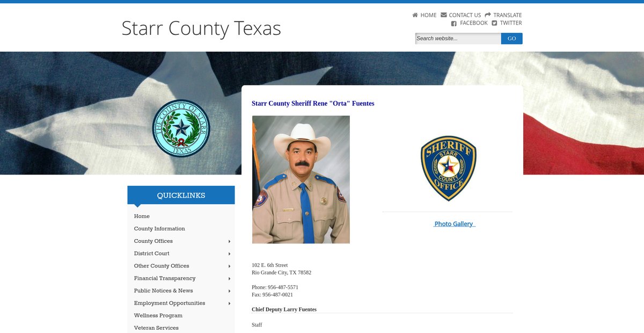Click the GO search button
The image size is (644, 333).
click(512, 39)
